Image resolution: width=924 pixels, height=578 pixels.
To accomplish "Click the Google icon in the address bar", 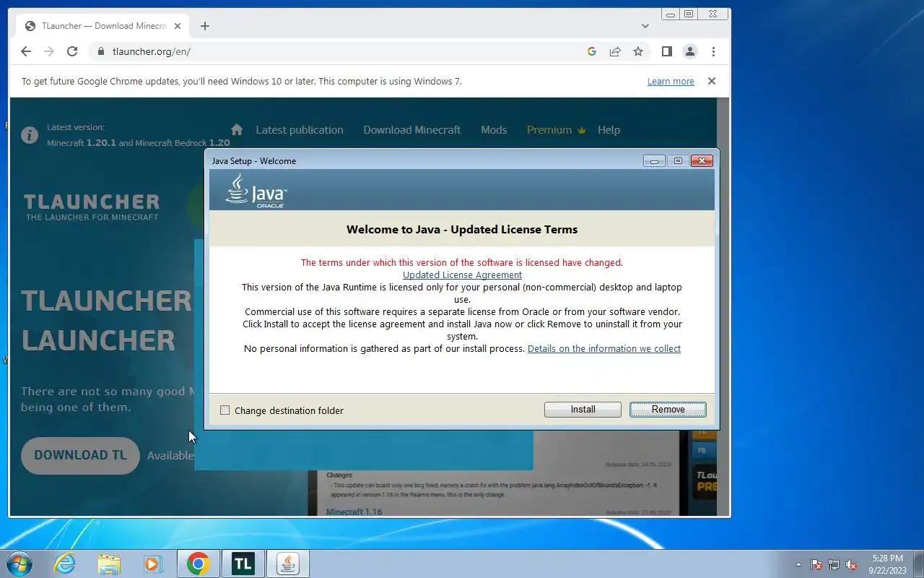I will [592, 51].
